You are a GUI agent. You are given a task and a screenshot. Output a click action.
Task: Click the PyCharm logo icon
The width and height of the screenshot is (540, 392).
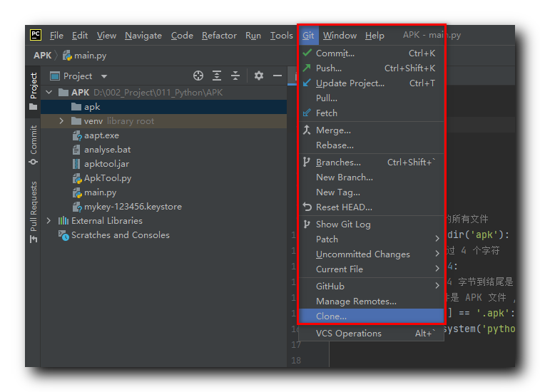pos(36,35)
